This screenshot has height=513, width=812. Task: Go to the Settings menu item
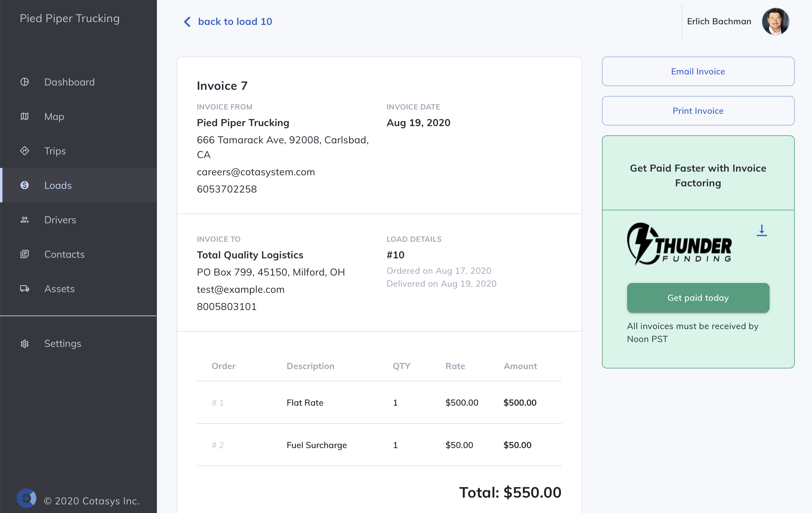coord(63,344)
